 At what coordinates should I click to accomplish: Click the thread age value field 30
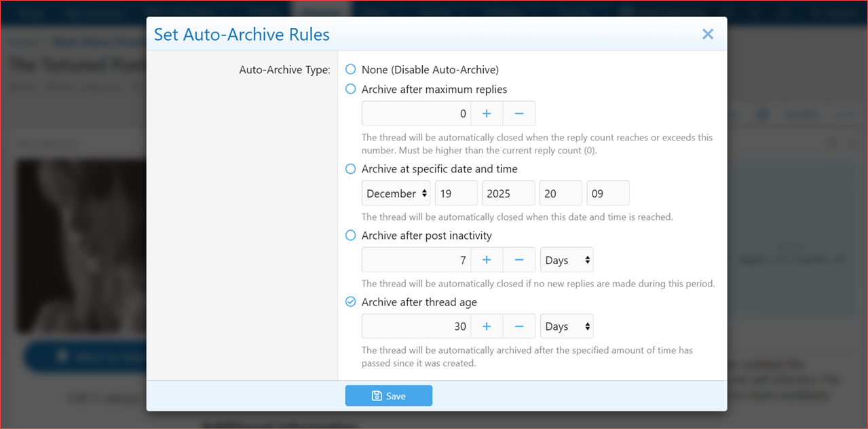pyautogui.click(x=416, y=327)
